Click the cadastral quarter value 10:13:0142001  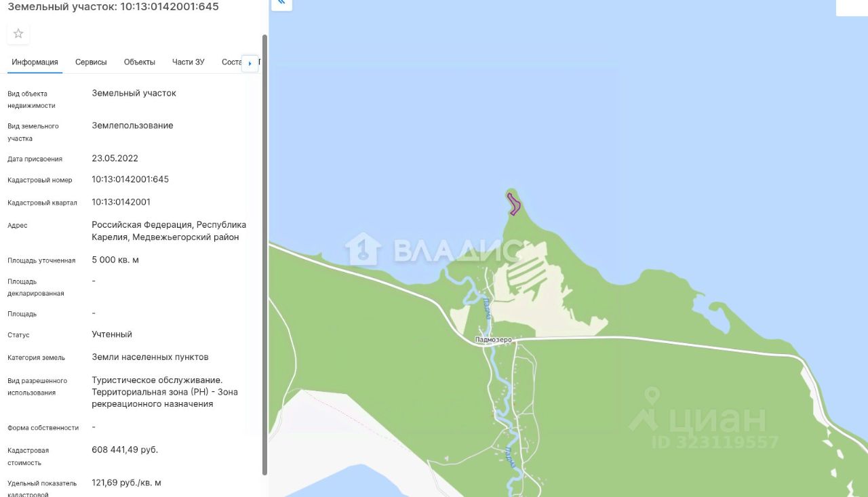121,202
